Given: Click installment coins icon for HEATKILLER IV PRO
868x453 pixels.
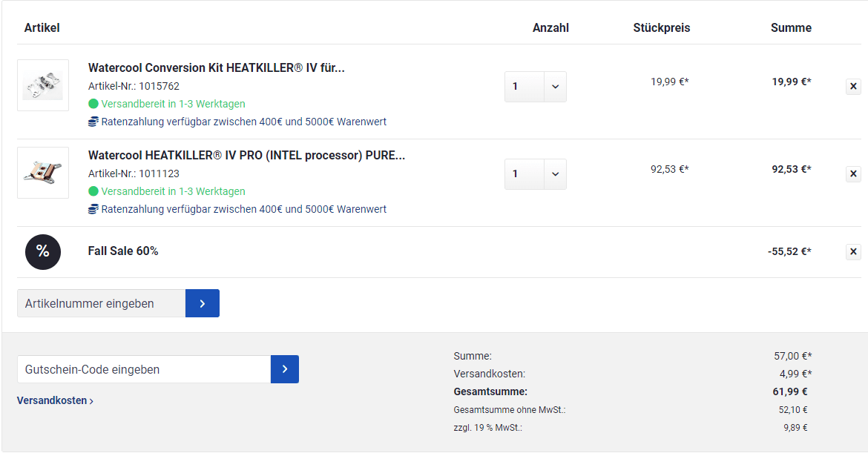Looking at the screenshot, I should click(x=93, y=209).
